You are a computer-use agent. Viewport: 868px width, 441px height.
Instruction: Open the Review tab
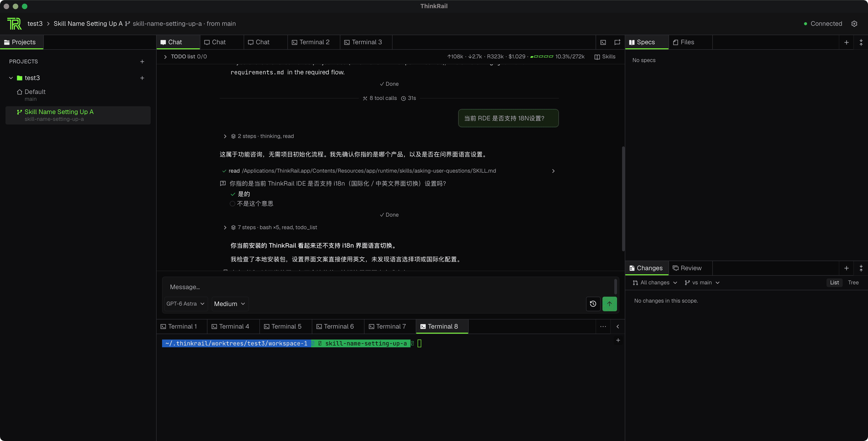(690, 268)
